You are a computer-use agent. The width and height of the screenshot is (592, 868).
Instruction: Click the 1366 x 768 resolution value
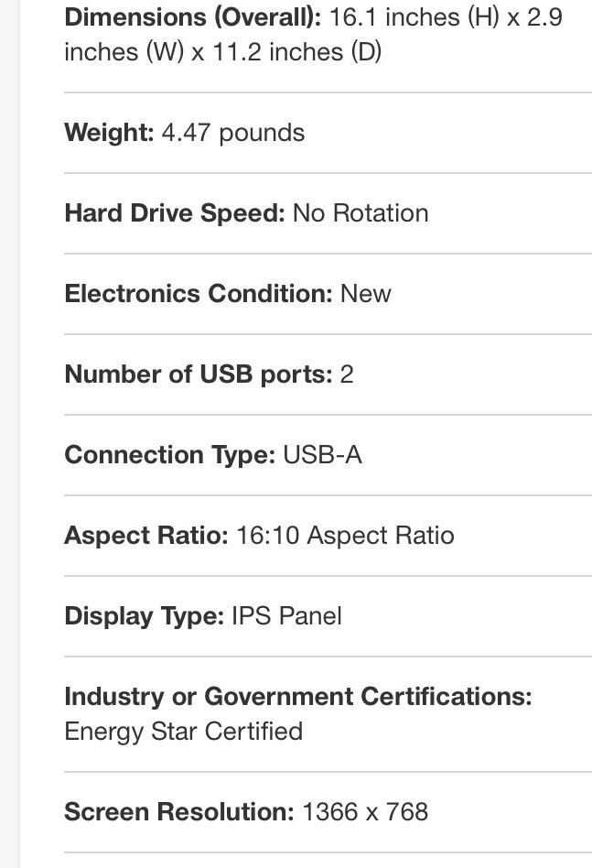(x=365, y=812)
